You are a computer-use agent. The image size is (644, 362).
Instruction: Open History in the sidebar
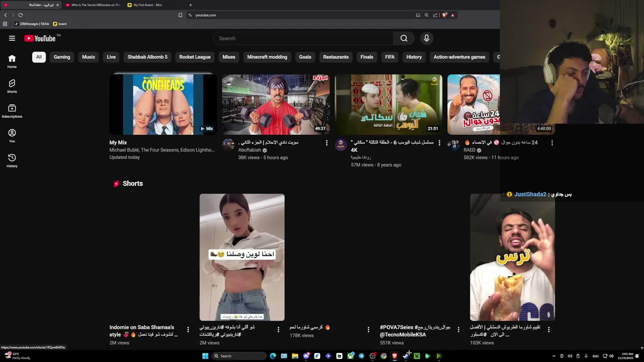coord(12,160)
